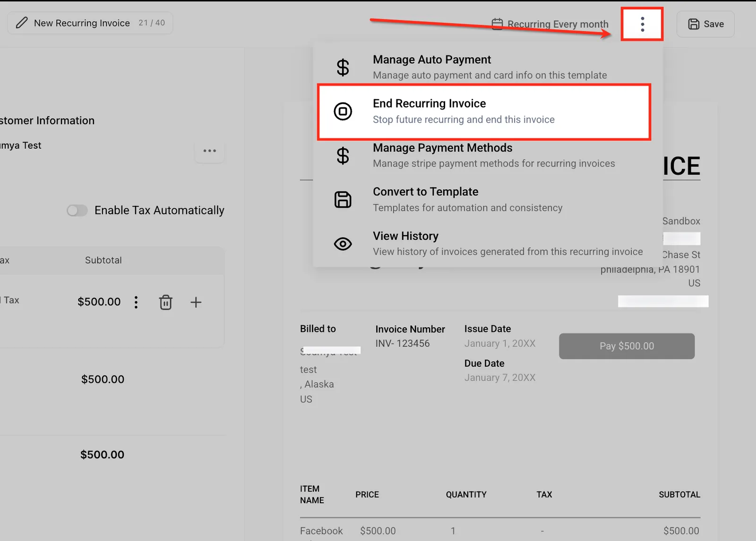
Task: Select Manage Payment Methods option
Action: click(x=488, y=156)
